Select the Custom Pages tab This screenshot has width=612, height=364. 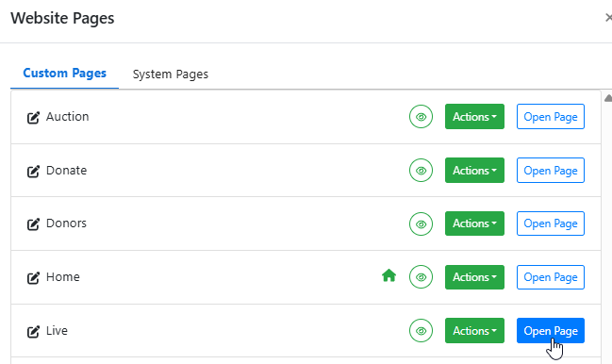[x=64, y=74]
